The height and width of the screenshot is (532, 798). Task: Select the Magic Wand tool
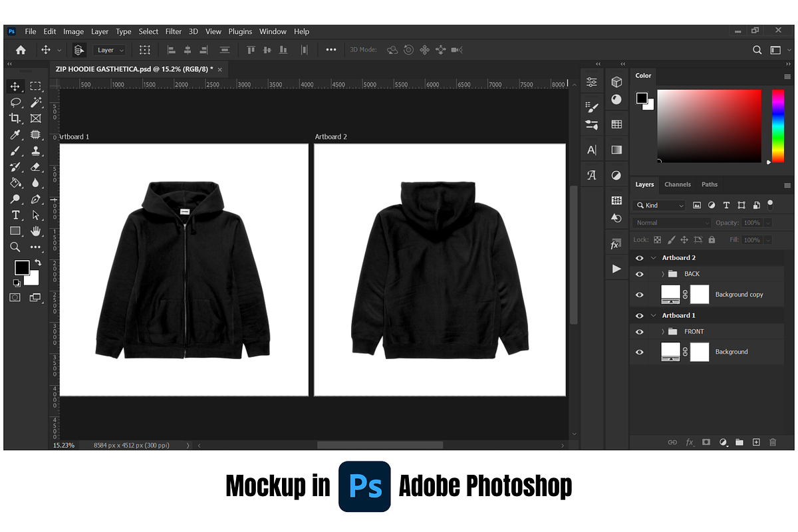(x=36, y=102)
